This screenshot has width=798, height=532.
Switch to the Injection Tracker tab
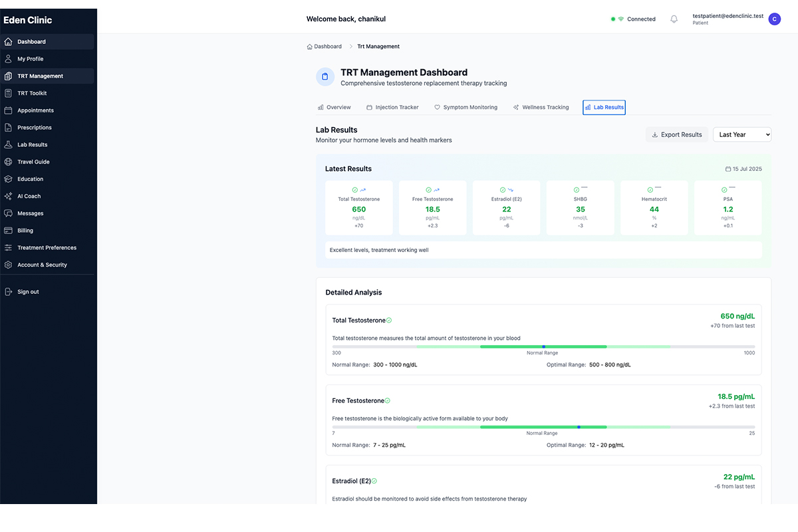[x=395, y=107]
